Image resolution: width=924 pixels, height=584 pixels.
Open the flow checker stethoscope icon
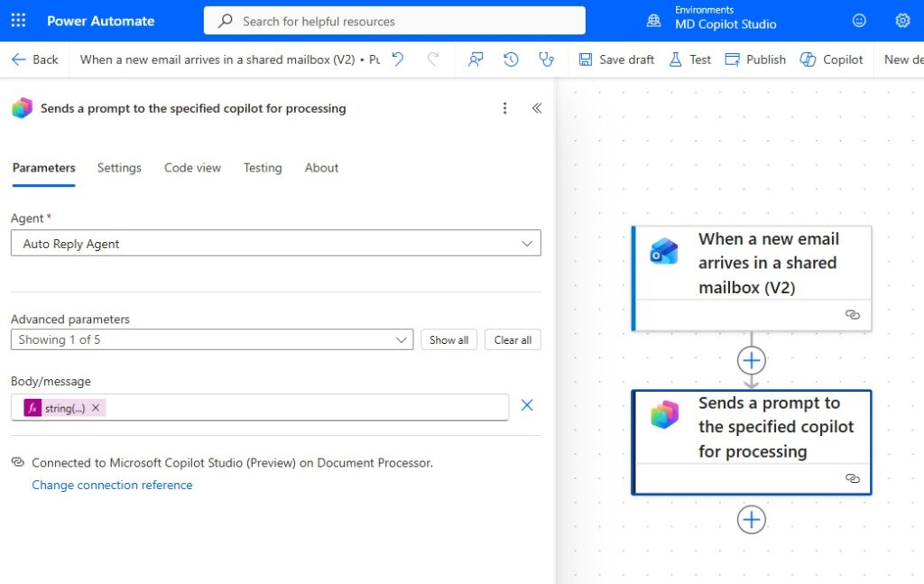coord(546,60)
